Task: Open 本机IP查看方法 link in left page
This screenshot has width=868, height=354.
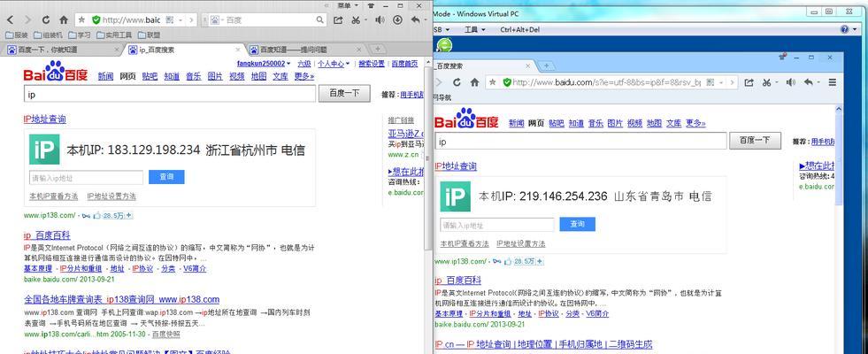Action: (54, 196)
